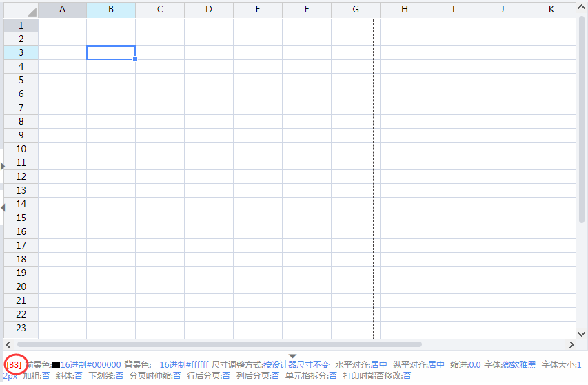Click the horizontal alignment value 居中
This screenshot has height=385, width=588.
(x=379, y=365)
